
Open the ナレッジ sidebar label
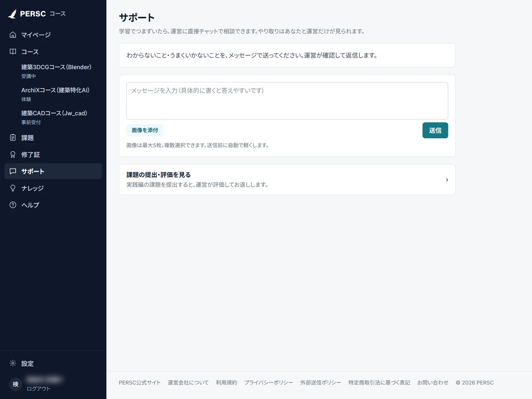tap(32, 188)
